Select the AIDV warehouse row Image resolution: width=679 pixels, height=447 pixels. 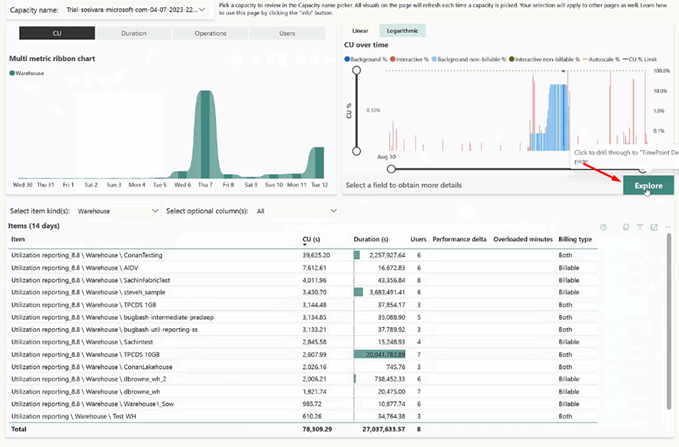click(x=303, y=268)
